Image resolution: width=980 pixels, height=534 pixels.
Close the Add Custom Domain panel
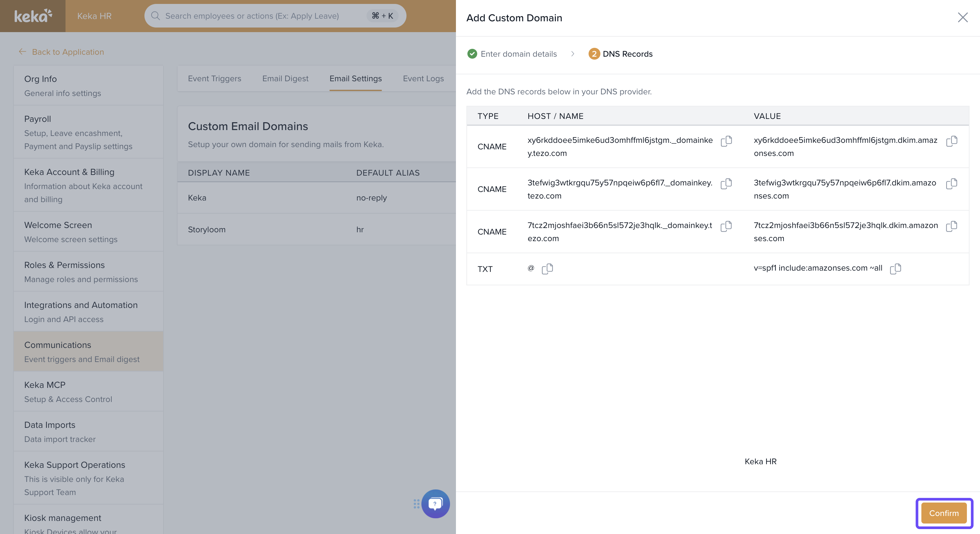963,17
